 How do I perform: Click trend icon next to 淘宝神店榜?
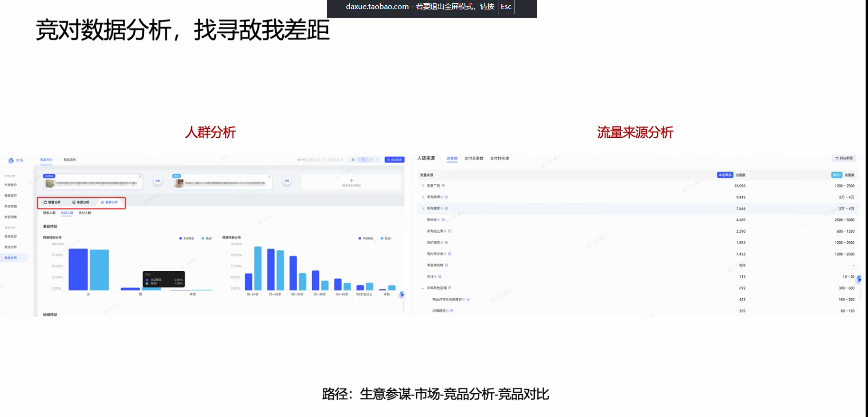[x=447, y=265]
